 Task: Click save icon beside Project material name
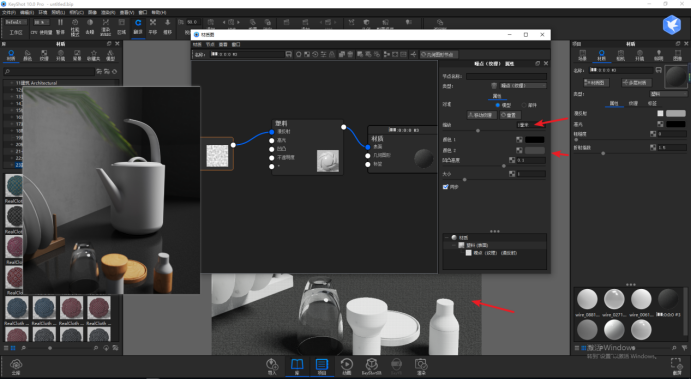point(658,70)
